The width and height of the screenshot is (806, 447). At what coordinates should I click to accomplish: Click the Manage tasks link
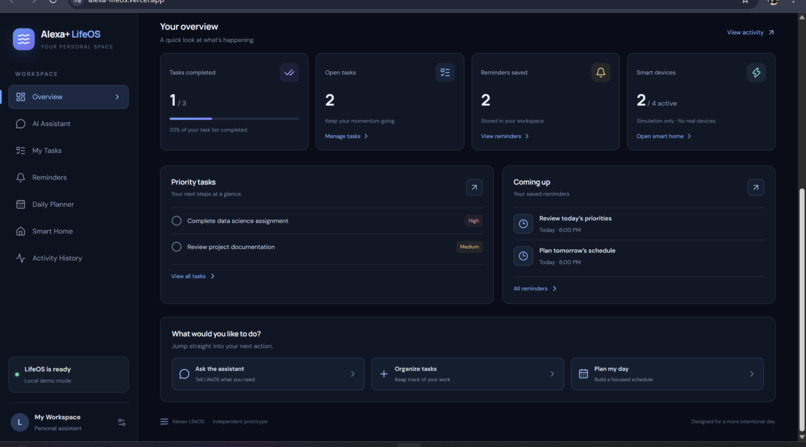click(346, 136)
